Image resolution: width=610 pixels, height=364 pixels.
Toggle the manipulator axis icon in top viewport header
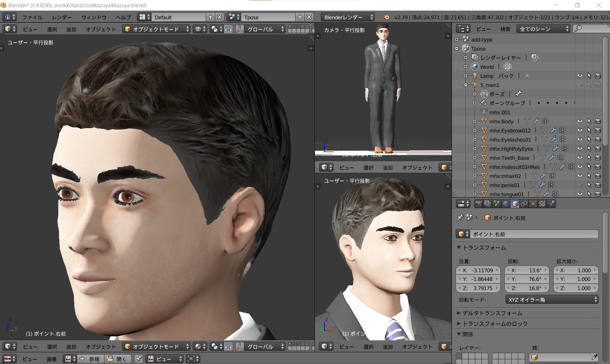[240, 29]
